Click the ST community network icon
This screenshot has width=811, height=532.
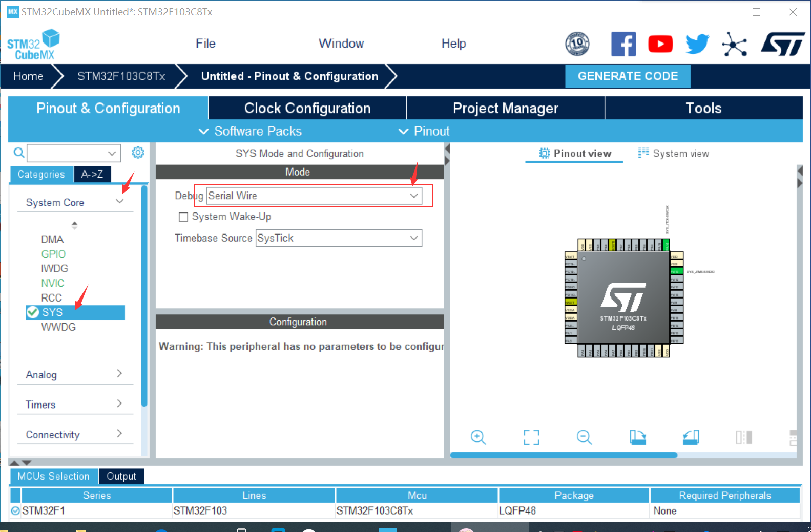735,45
